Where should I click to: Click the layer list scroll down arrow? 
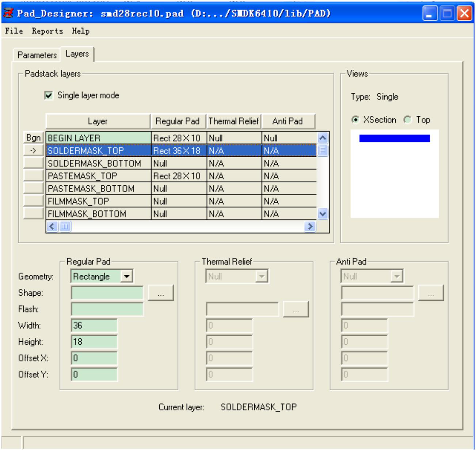323,214
